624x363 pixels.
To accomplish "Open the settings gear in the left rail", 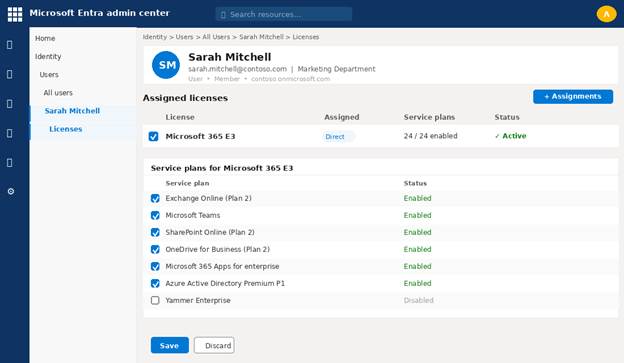I will click(11, 191).
